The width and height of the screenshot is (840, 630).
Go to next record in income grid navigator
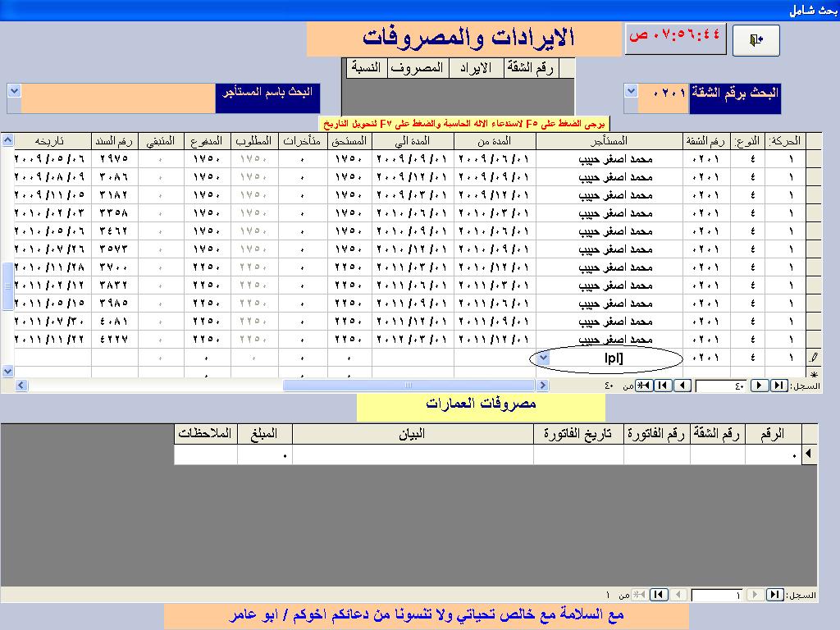[x=682, y=386]
